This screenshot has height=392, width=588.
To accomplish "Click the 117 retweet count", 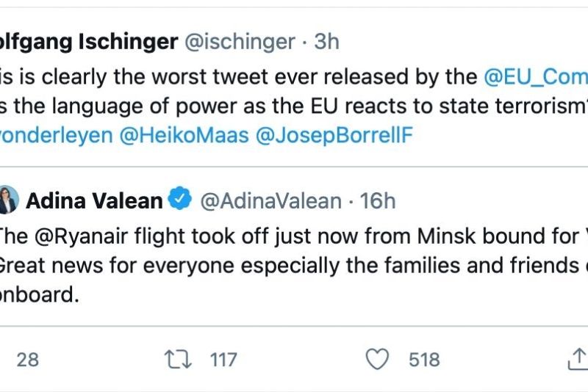I will tap(223, 360).
